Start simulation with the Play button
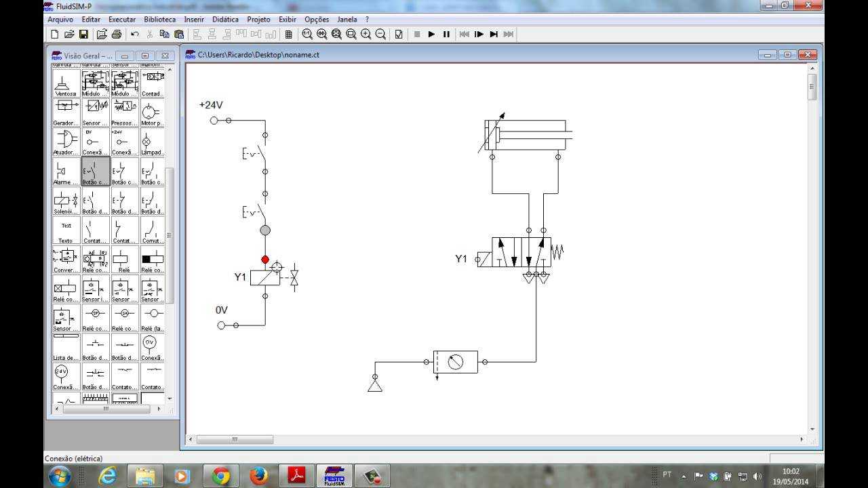This screenshot has height=488, width=868. (x=431, y=34)
